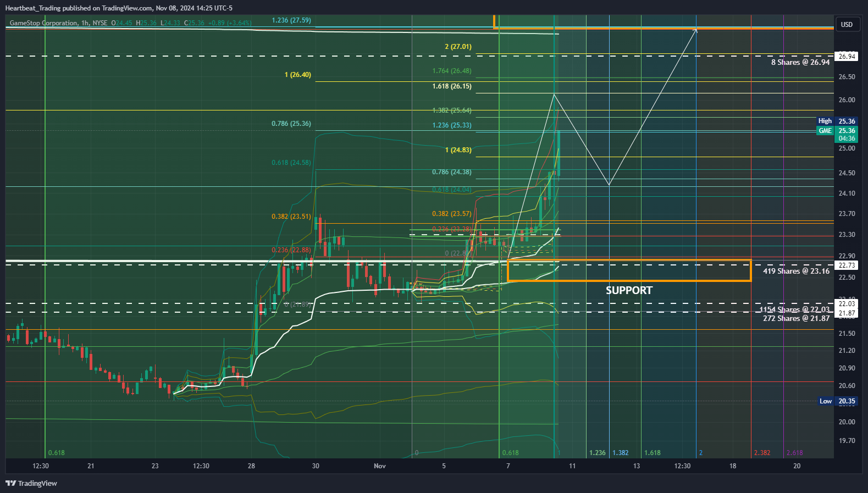The width and height of the screenshot is (868, 493).
Task: Select the 2 (27.01) Fibonacci label
Action: click(x=458, y=47)
